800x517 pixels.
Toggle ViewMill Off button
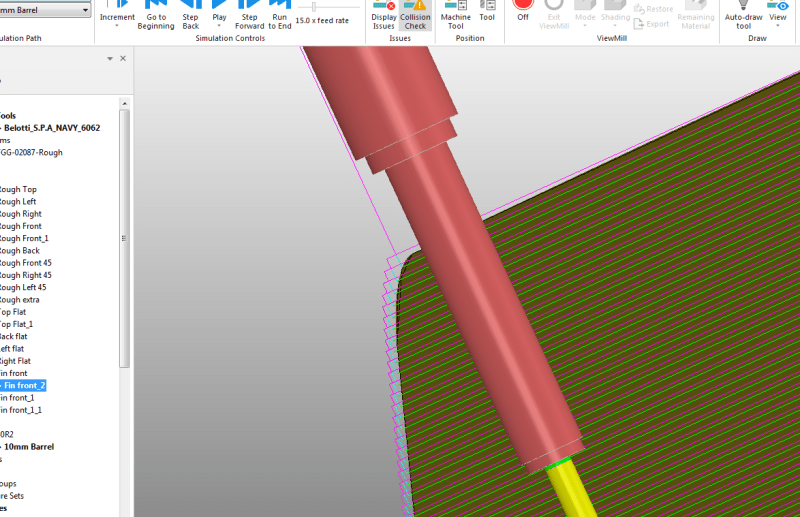[x=523, y=11]
